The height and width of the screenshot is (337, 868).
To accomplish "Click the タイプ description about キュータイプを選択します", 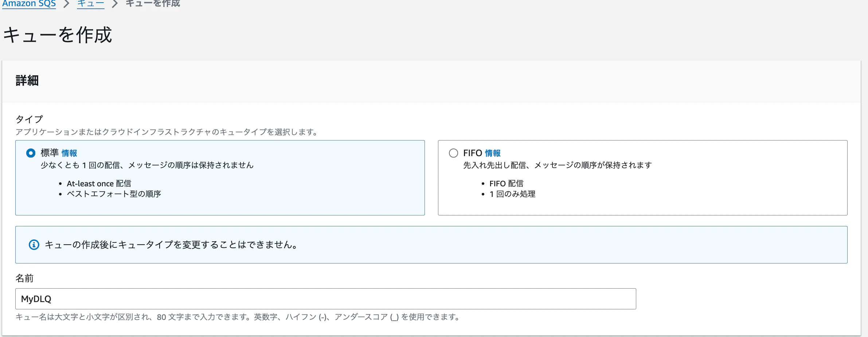I will click(167, 132).
